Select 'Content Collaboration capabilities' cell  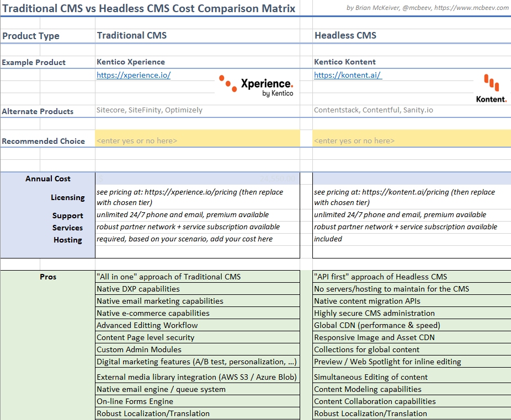[x=412, y=401]
